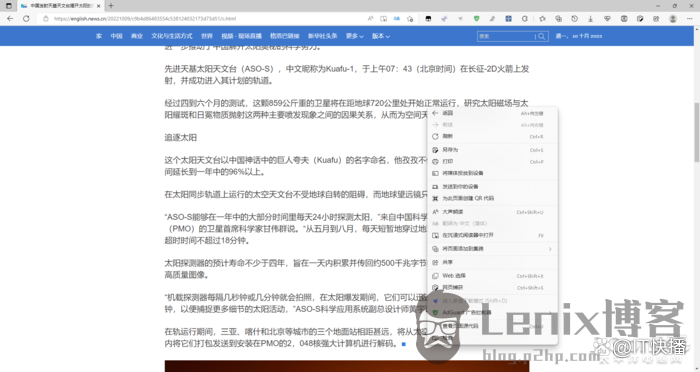Open the Downloads arrow icon
Image resolution: width=700 pixels, height=372 pixels.
pyautogui.click(x=591, y=19)
